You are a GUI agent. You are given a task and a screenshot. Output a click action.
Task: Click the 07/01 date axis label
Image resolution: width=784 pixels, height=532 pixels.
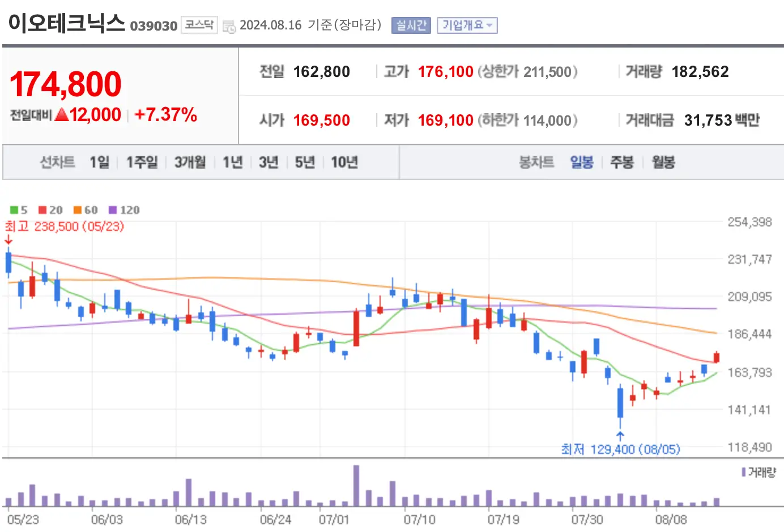click(334, 520)
